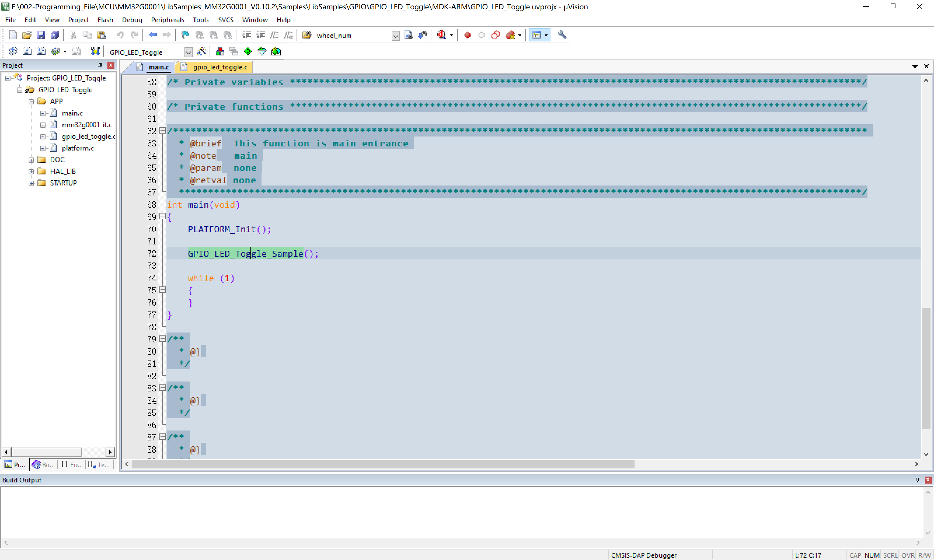Switch to Functions tab at panel bottom
The width and height of the screenshot is (934, 560).
tap(72, 465)
